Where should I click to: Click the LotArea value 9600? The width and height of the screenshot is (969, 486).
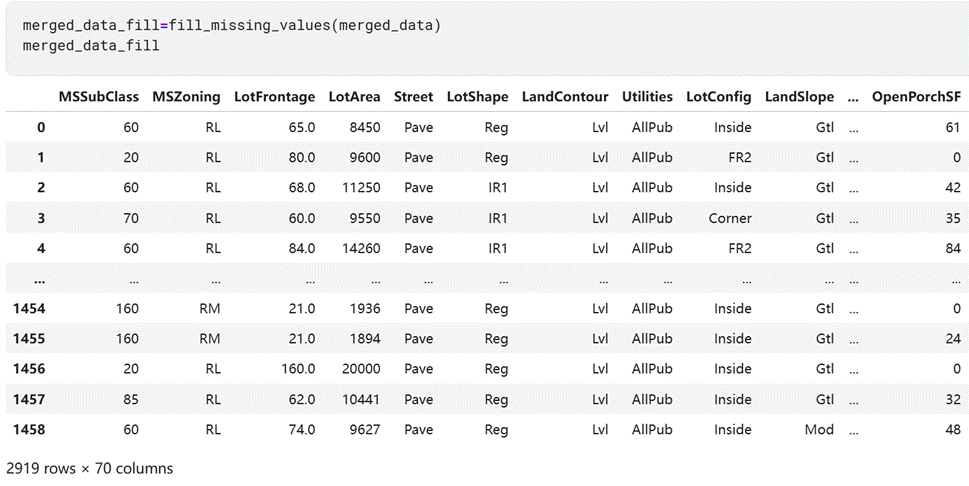pos(364,158)
